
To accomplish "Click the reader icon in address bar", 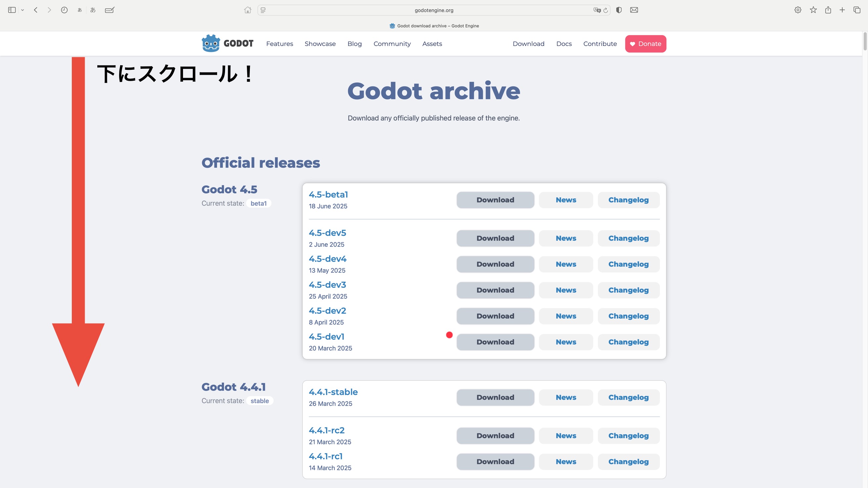I will pos(263,10).
